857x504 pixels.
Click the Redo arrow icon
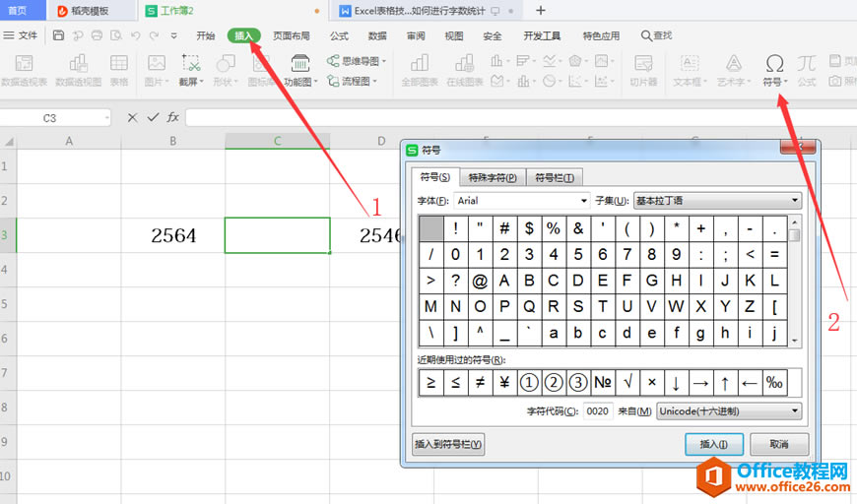coord(154,35)
